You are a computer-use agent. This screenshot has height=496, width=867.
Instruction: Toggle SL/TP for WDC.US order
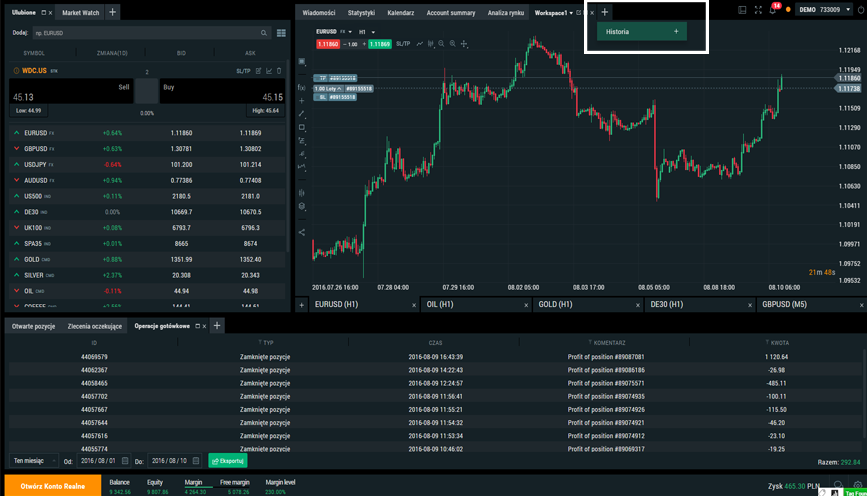coord(243,71)
